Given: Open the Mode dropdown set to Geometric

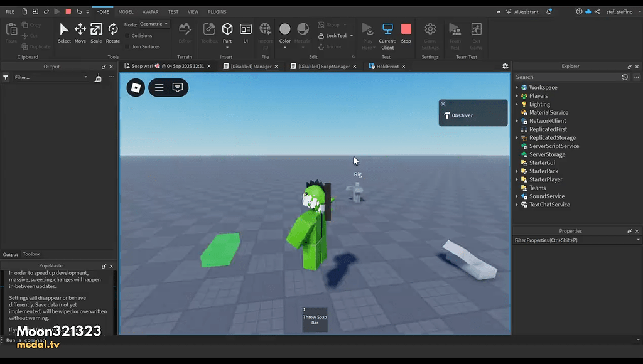Looking at the screenshot, I should pos(153,24).
